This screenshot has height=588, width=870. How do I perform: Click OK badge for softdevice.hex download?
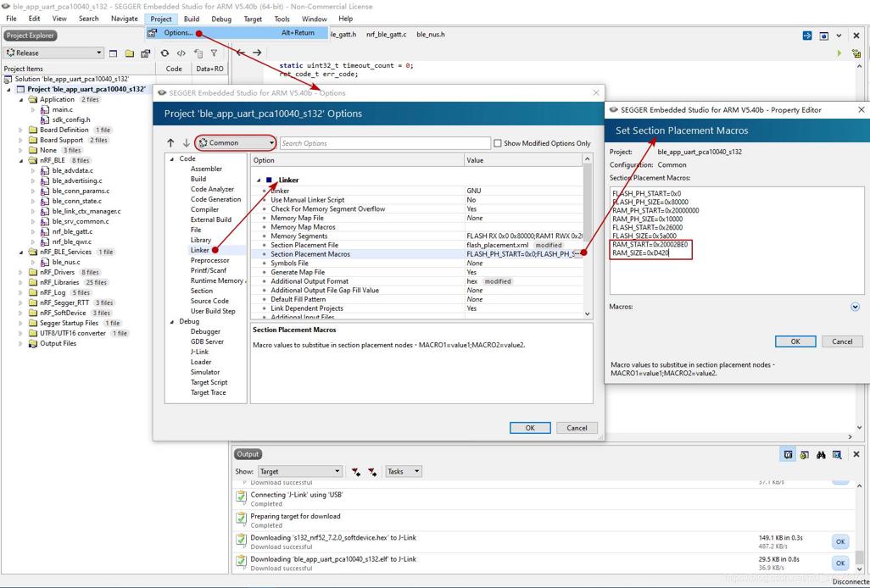[x=840, y=542]
